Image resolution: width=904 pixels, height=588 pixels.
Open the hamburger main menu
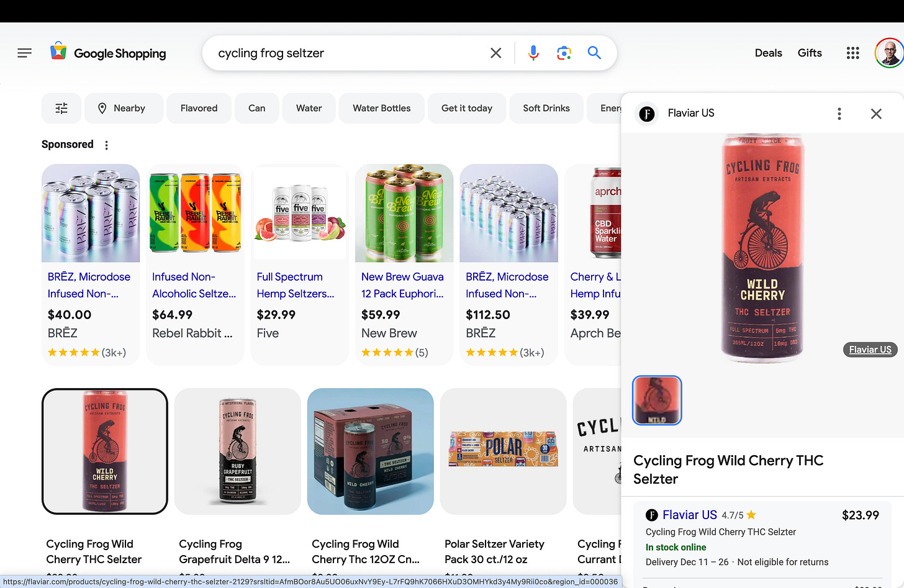pos(24,53)
